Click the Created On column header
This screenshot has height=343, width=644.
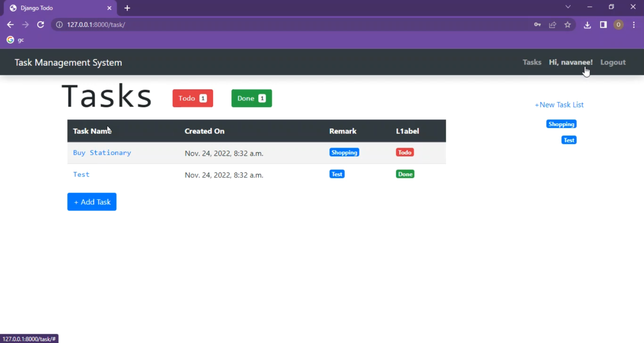[204, 131]
